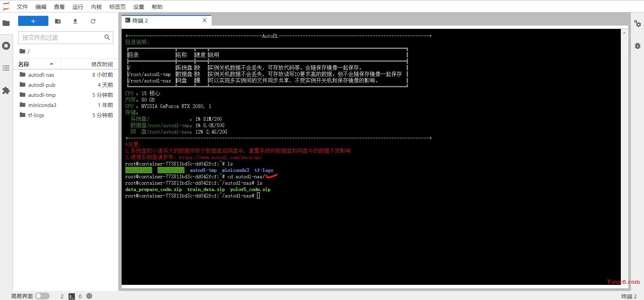Click the kernel chip icon in status bar
Image resolution: width=644 pixels, height=300 pixels.
(x=89, y=296)
